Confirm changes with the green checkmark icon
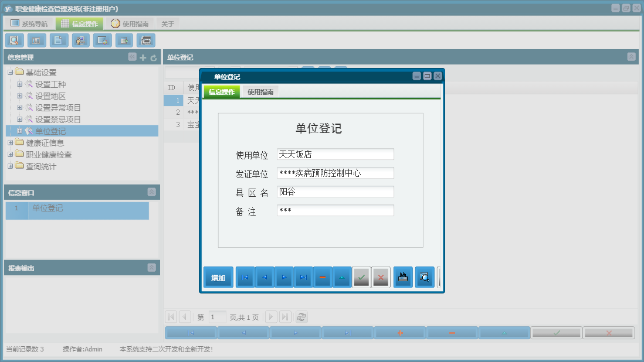Viewport: 644px width, 362px height. click(361, 277)
